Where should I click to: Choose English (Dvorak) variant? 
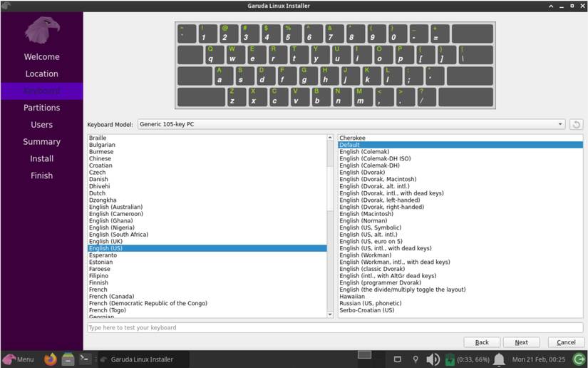click(460, 172)
